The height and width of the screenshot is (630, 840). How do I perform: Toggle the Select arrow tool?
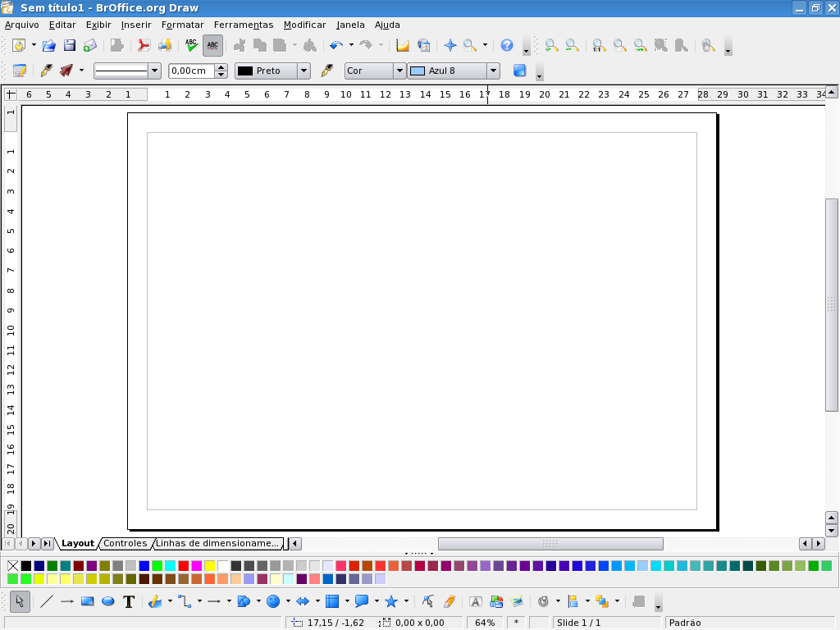[x=20, y=601]
